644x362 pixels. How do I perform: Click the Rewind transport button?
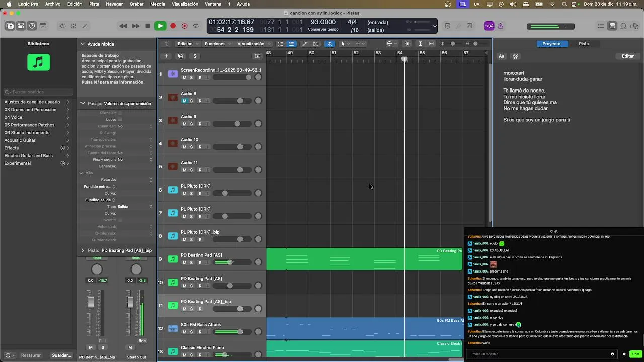click(123, 26)
